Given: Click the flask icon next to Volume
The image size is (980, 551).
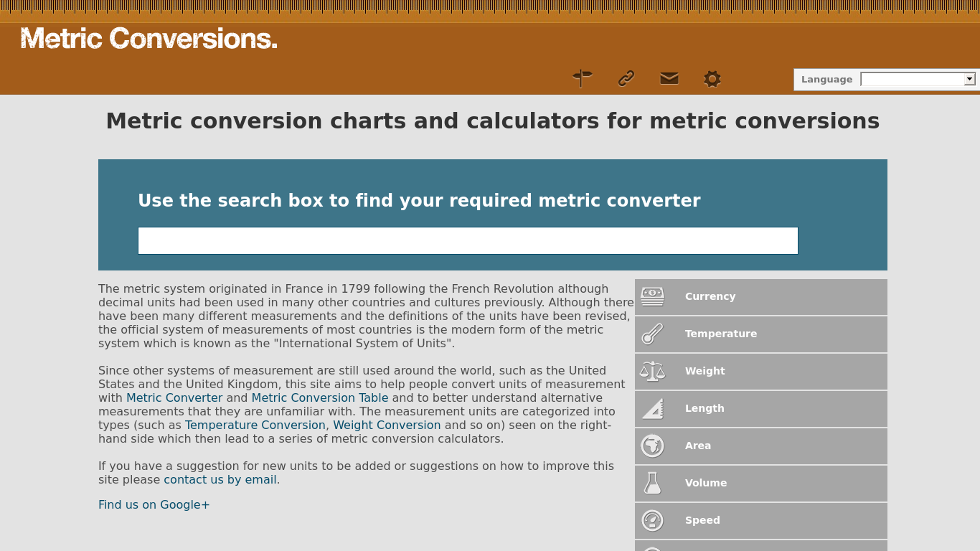Looking at the screenshot, I should [x=653, y=483].
